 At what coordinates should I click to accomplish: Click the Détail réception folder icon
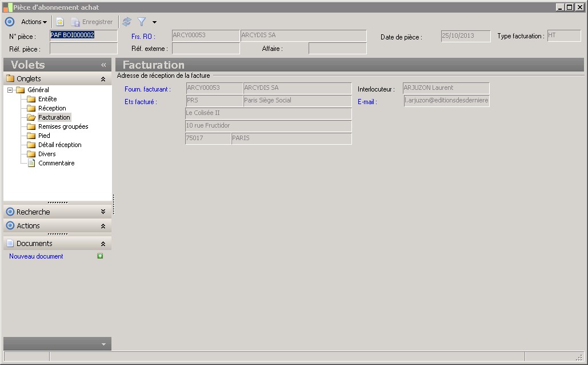coord(31,145)
